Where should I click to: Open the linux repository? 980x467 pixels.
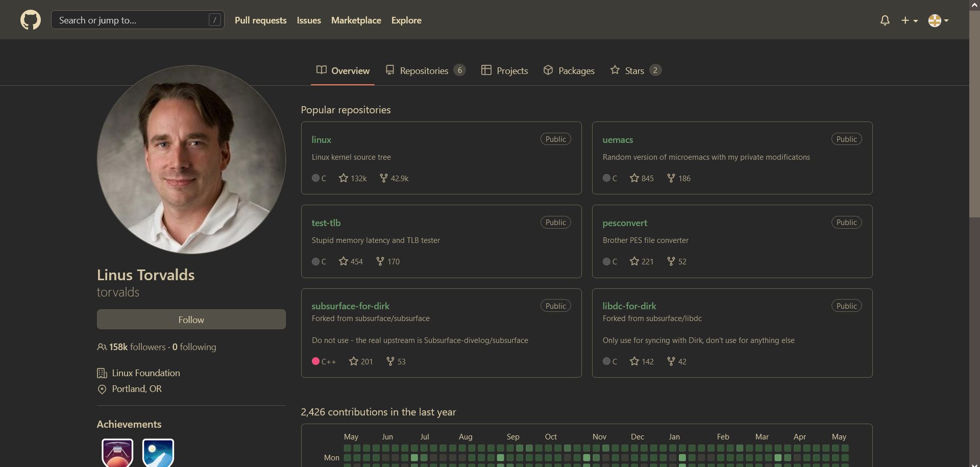click(x=321, y=139)
